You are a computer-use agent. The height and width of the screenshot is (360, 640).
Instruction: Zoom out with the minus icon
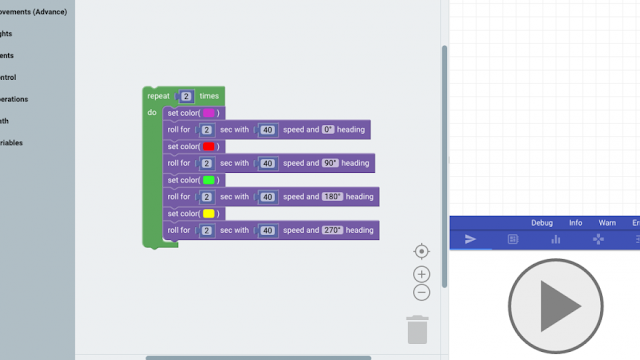(x=421, y=293)
